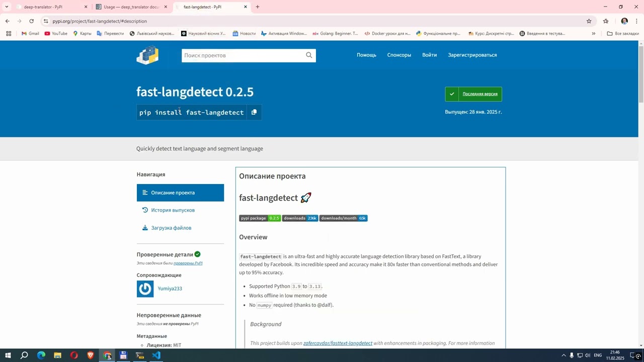View site information icon in address bar
Image resolution: width=644 pixels, height=362 pixels.
pos(46,21)
